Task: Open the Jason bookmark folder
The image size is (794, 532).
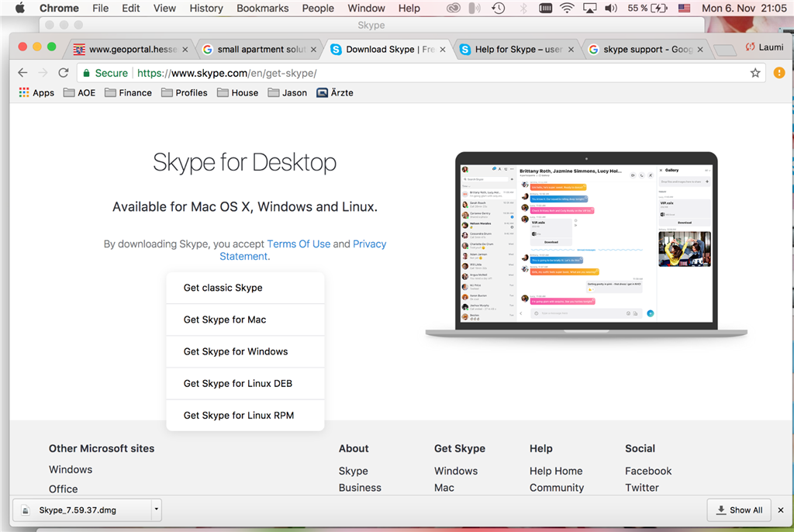Action: [287, 93]
